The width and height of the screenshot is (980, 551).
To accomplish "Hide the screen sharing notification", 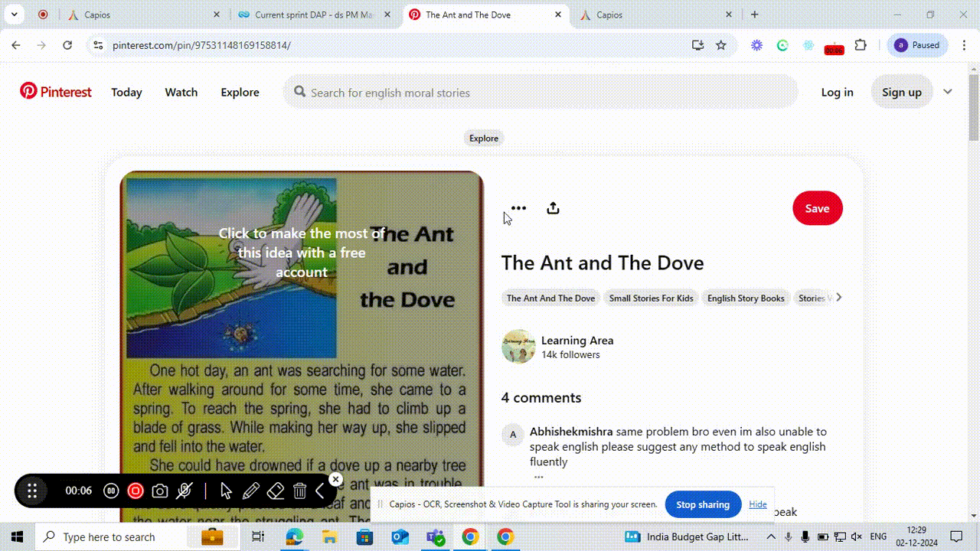I will (x=758, y=504).
